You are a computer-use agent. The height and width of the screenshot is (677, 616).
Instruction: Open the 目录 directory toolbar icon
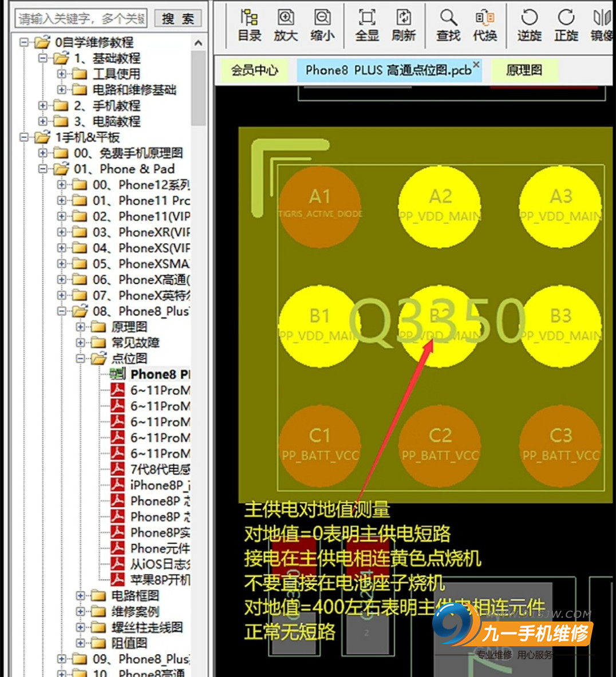point(249,26)
